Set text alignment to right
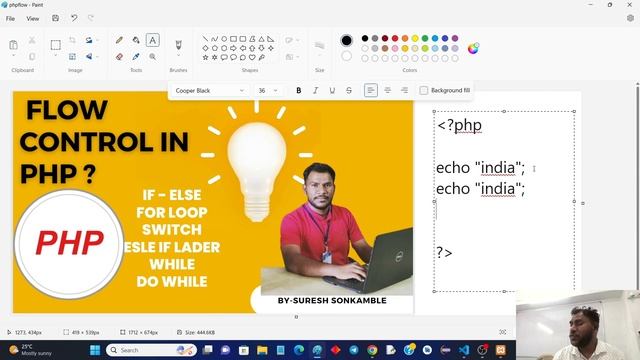640x360 pixels. pyautogui.click(x=404, y=90)
